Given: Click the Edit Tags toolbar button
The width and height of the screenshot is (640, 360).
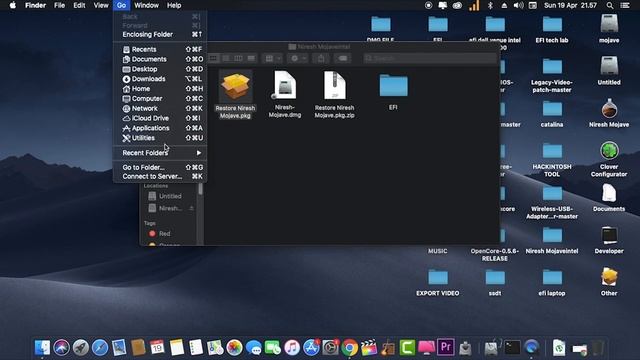Looking at the screenshot, I should click(343, 58).
